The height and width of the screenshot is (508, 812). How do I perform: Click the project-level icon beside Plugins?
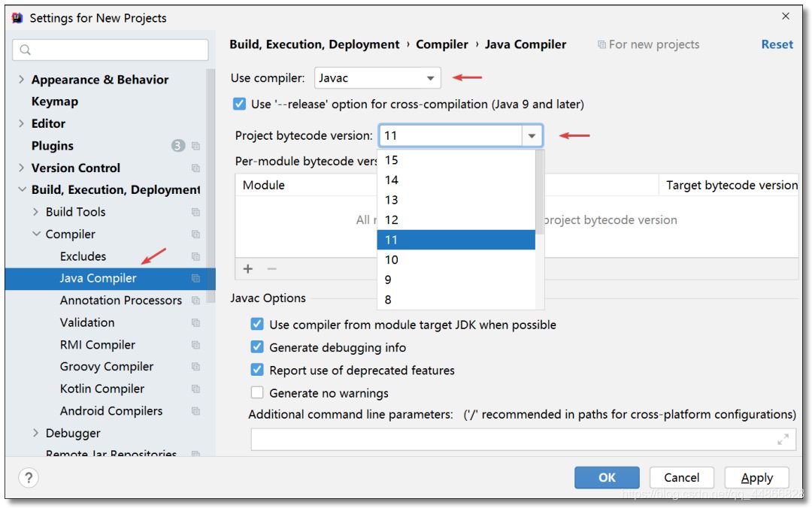[x=195, y=146]
